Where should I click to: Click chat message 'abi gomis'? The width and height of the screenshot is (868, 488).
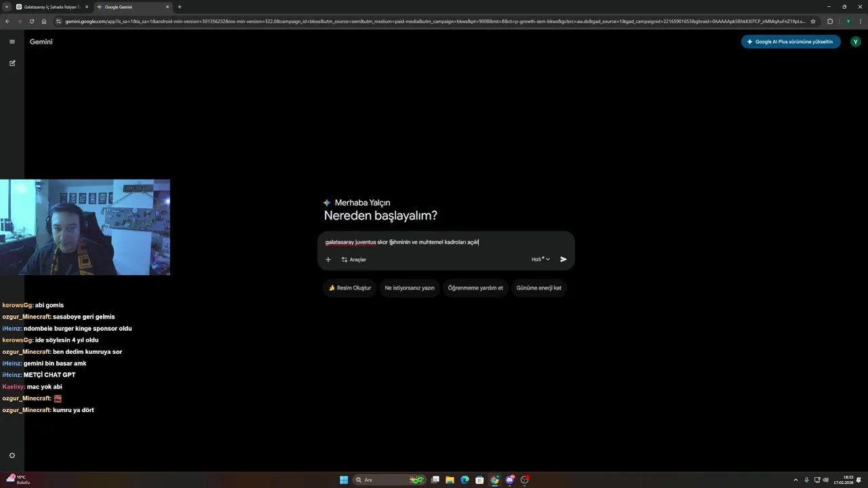(x=50, y=305)
